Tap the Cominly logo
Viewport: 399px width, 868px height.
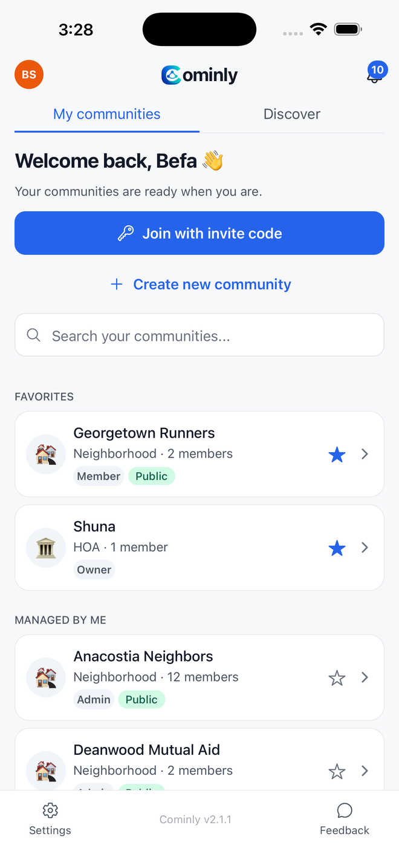[x=199, y=75]
